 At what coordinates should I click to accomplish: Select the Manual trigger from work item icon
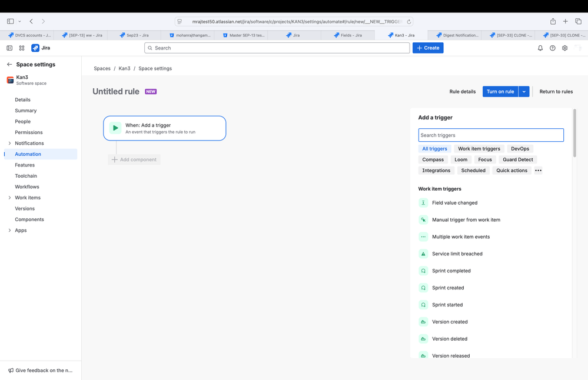pyautogui.click(x=423, y=219)
